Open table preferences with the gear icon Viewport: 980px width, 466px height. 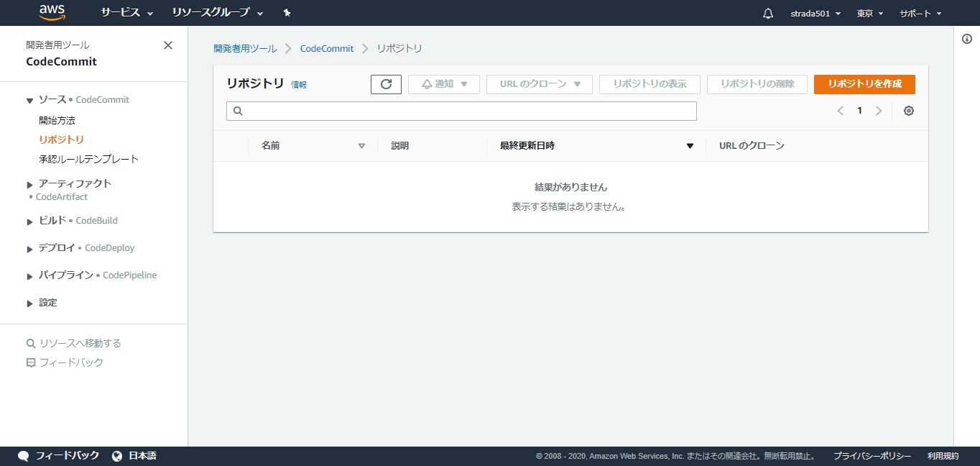point(908,111)
